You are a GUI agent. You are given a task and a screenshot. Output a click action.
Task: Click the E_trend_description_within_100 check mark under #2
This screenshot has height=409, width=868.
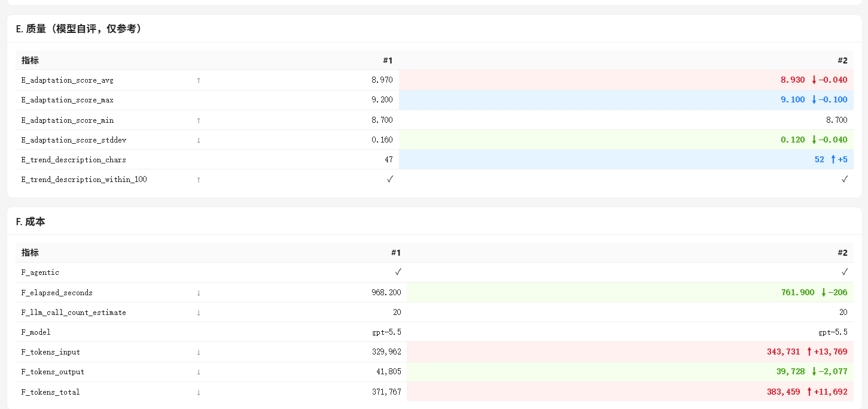coord(844,179)
